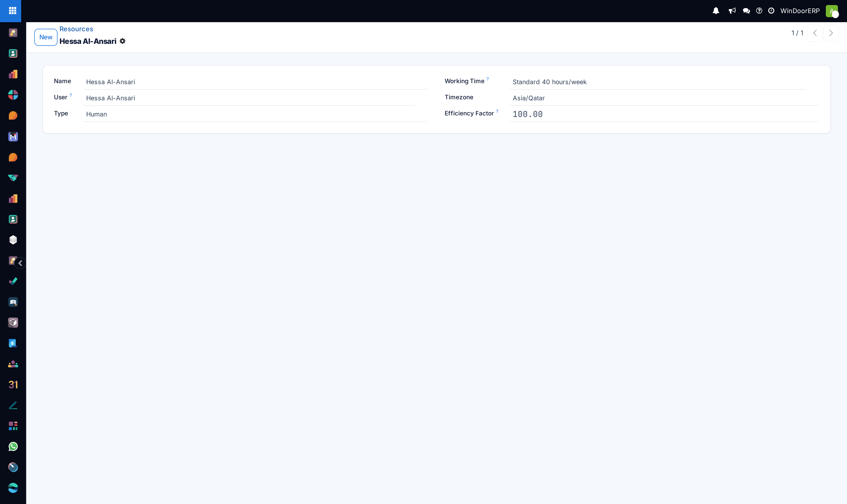847x504 pixels.
Task: Go to the next record arrow
Action: click(x=831, y=33)
